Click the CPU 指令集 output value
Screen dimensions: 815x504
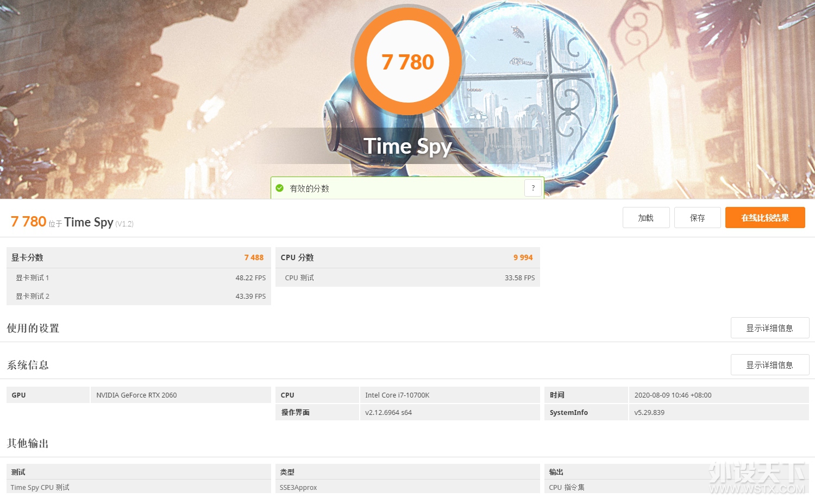click(567, 487)
